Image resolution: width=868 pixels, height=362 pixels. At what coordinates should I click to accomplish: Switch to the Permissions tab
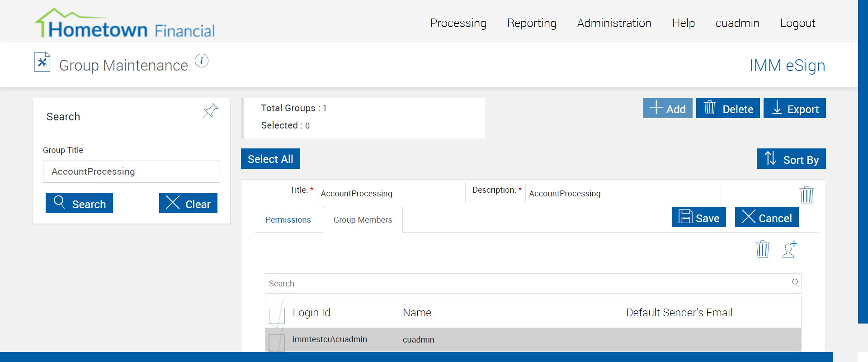pos(288,220)
